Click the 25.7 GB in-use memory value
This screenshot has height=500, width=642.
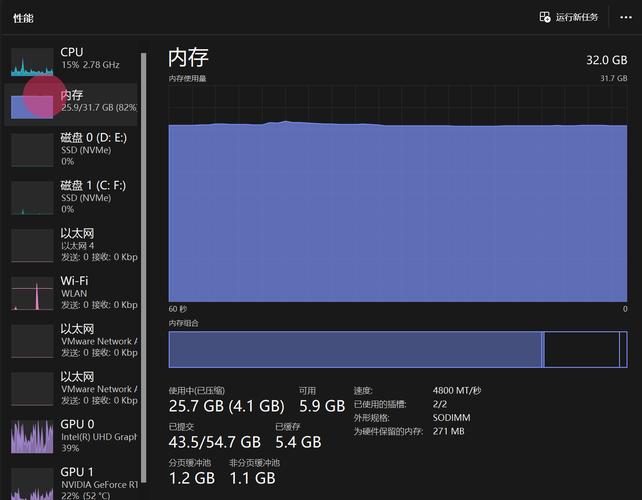197,407
